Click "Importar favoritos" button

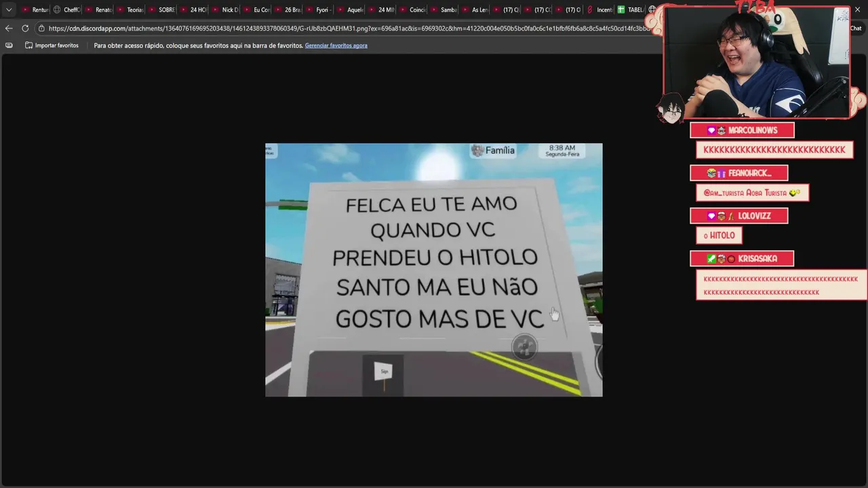click(x=52, y=45)
